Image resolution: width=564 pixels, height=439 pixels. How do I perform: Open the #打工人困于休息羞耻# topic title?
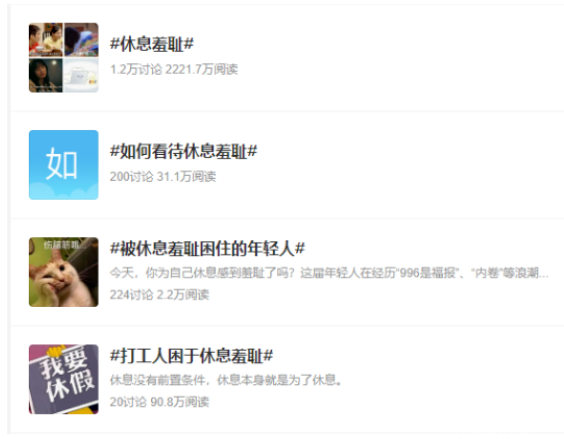coord(191,356)
